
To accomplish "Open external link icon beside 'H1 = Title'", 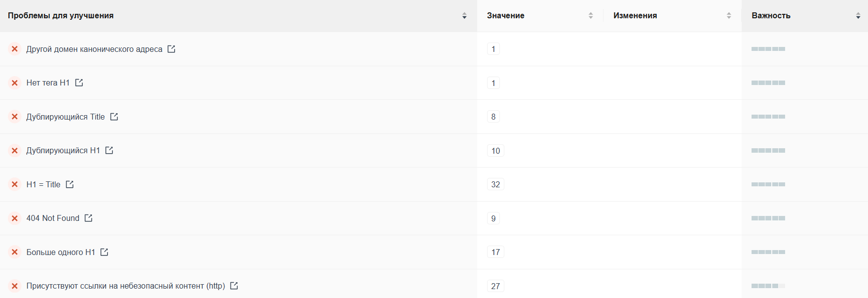I will tap(70, 184).
